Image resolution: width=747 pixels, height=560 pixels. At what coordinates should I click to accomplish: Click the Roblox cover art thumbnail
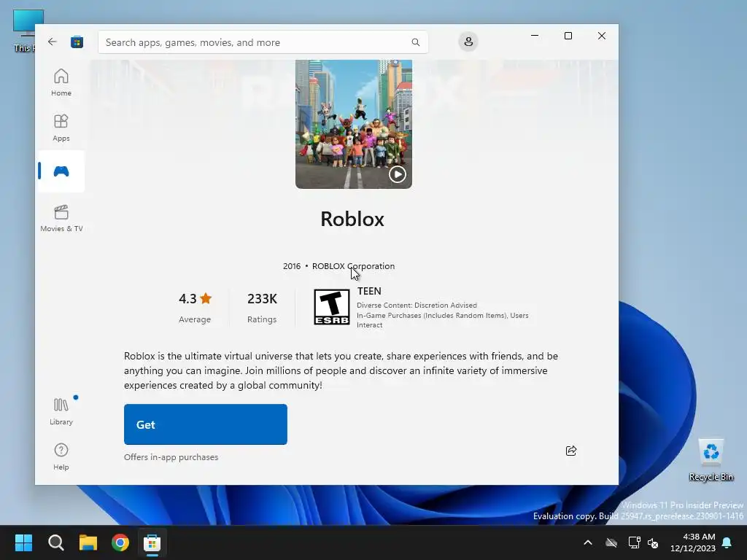[x=354, y=124]
